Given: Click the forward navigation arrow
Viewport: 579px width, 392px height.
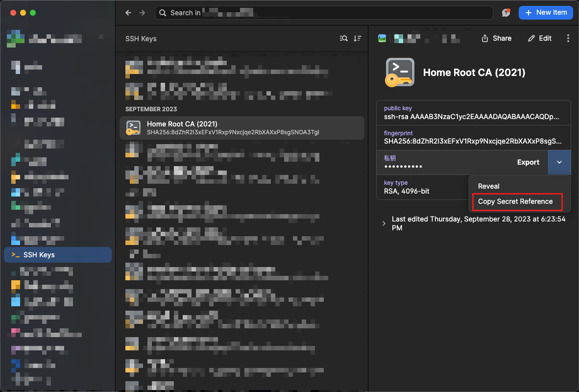Looking at the screenshot, I should tap(142, 13).
